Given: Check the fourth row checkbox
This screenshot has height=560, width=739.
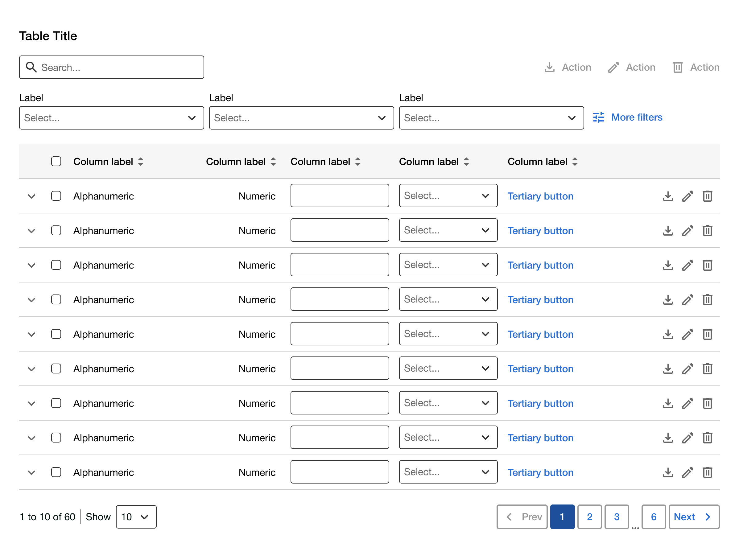Looking at the screenshot, I should pyautogui.click(x=56, y=299).
